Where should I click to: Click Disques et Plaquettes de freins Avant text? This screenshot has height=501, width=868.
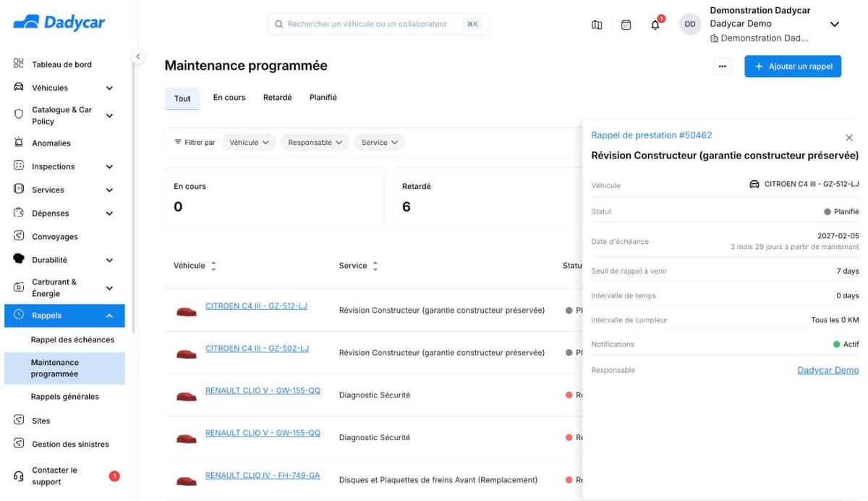pos(438,479)
